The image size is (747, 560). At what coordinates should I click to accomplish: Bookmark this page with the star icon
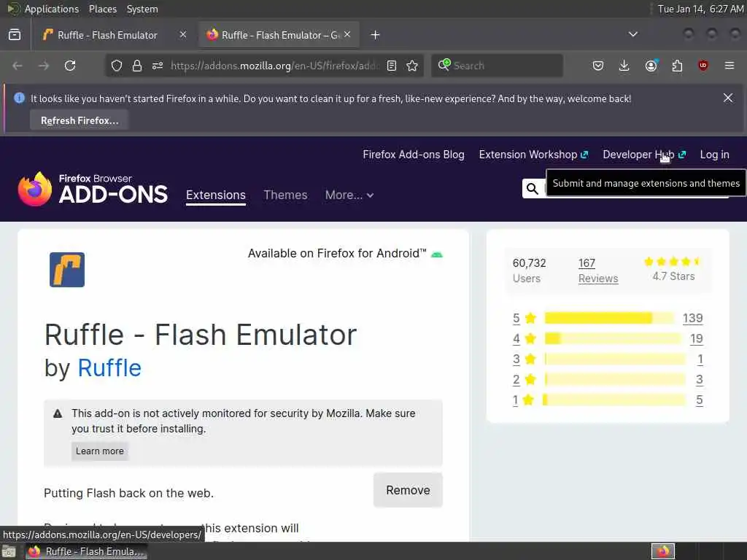(412, 66)
